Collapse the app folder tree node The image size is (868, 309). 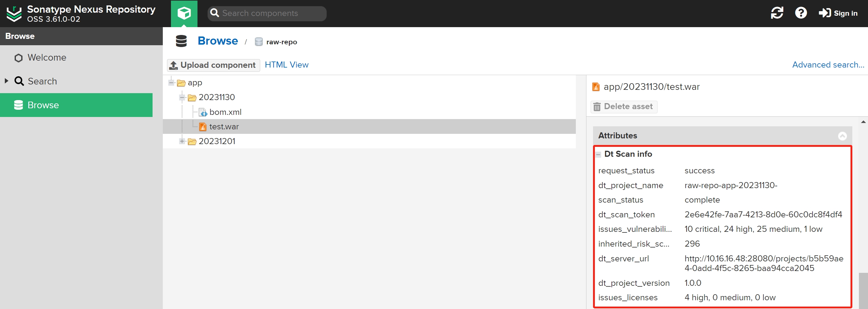[172, 83]
